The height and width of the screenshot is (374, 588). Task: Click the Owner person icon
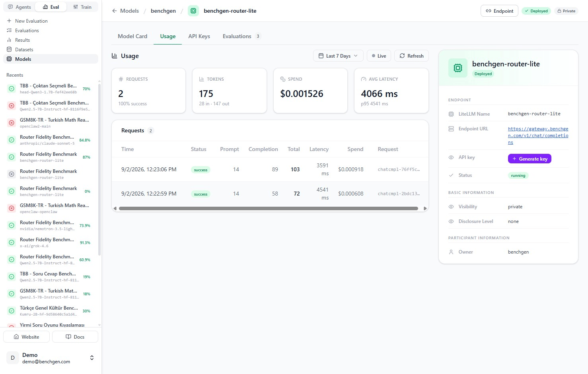point(451,252)
